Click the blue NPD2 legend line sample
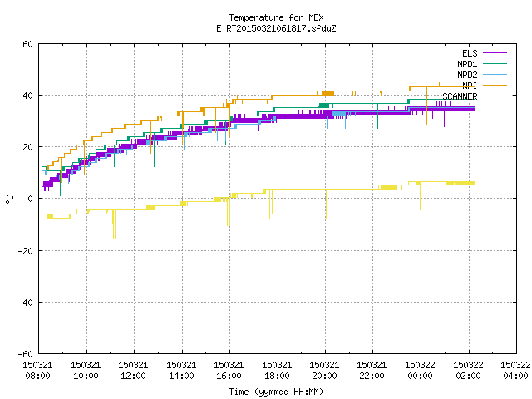Screen dimensions: 532x399 click(495, 75)
